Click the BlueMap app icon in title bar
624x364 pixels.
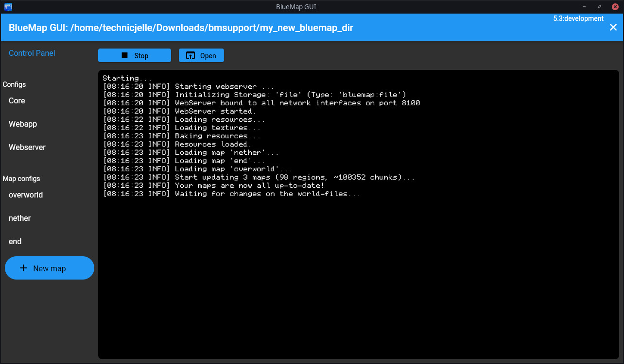(x=8, y=7)
